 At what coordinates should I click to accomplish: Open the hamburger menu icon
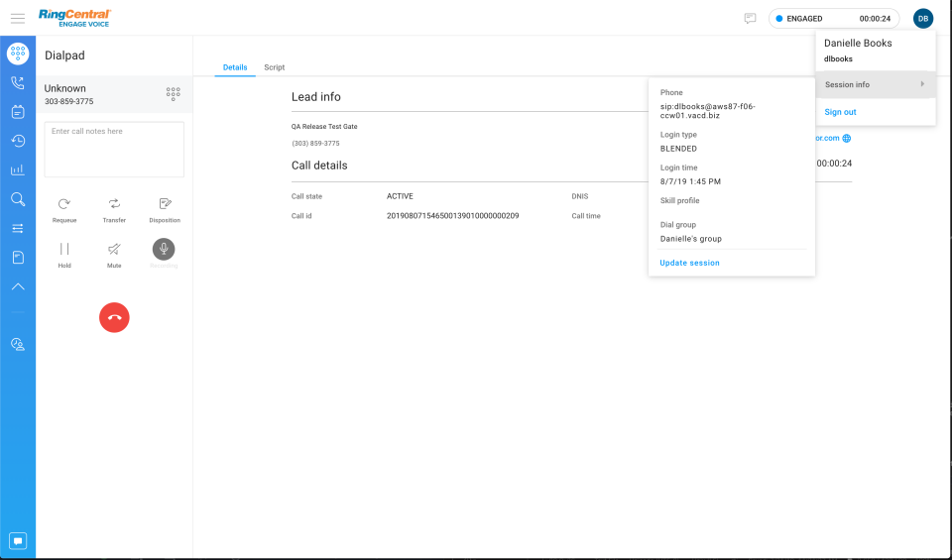18,18
